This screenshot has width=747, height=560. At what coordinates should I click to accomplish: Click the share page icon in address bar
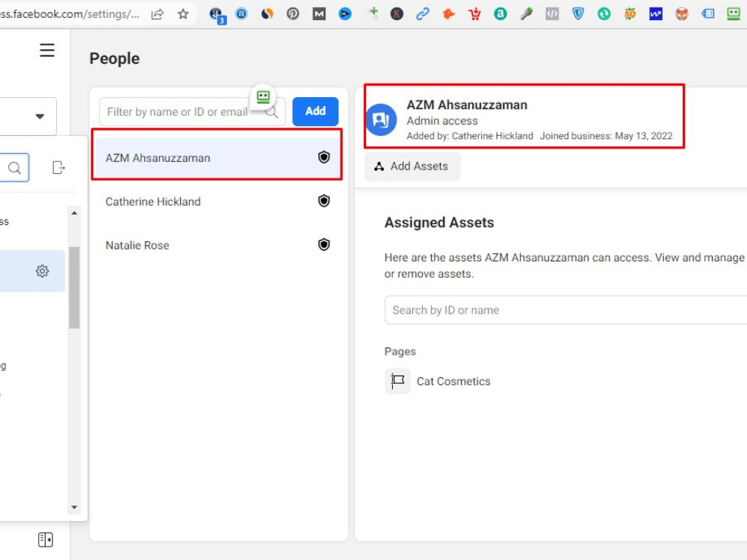[157, 14]
